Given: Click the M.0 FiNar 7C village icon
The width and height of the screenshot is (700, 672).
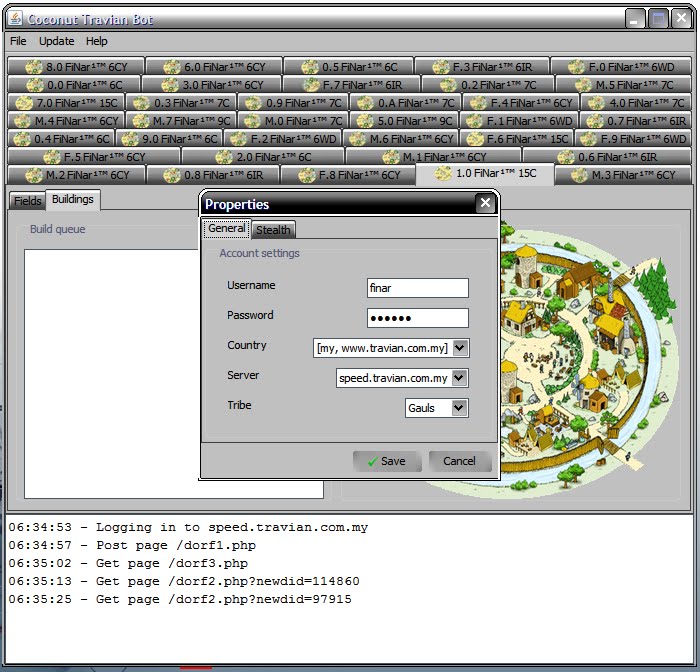Looking at the screenshot, I should coord(252,121).
